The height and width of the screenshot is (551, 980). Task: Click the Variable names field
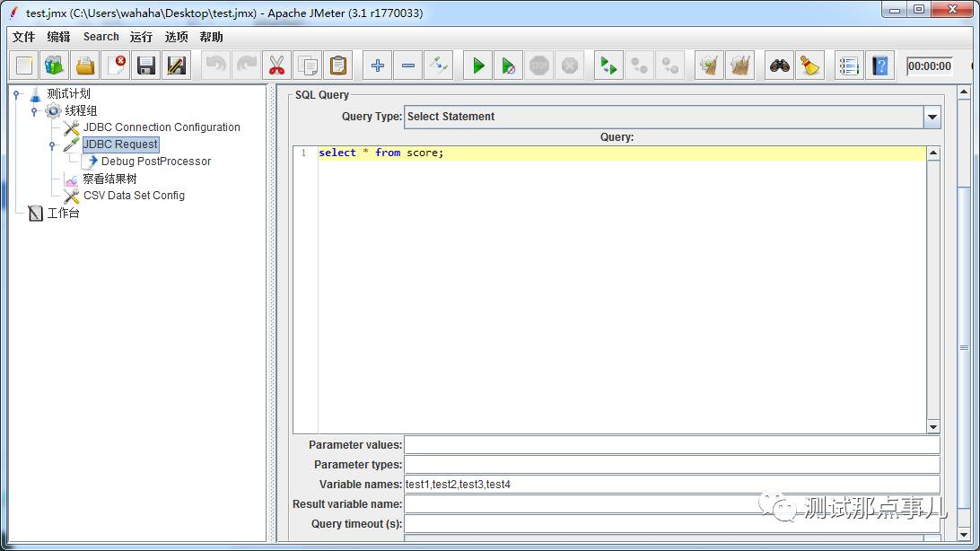point(672,485)
